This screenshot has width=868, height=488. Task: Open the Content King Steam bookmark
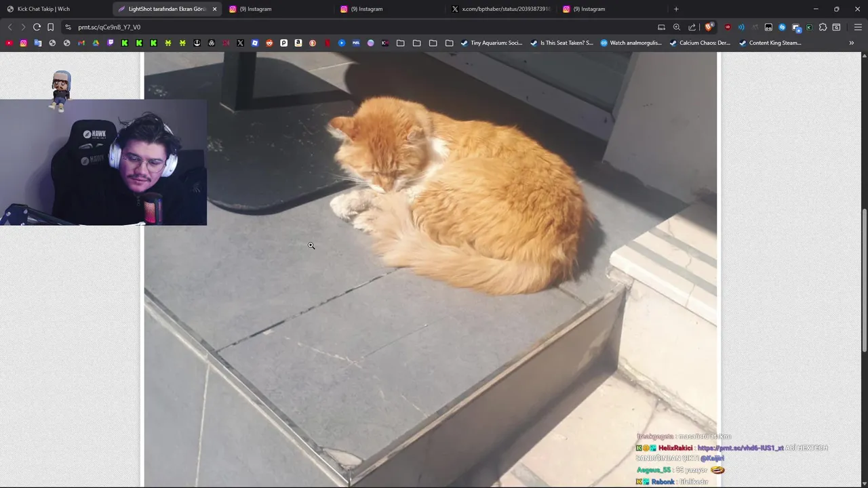[x=770, y=43]
